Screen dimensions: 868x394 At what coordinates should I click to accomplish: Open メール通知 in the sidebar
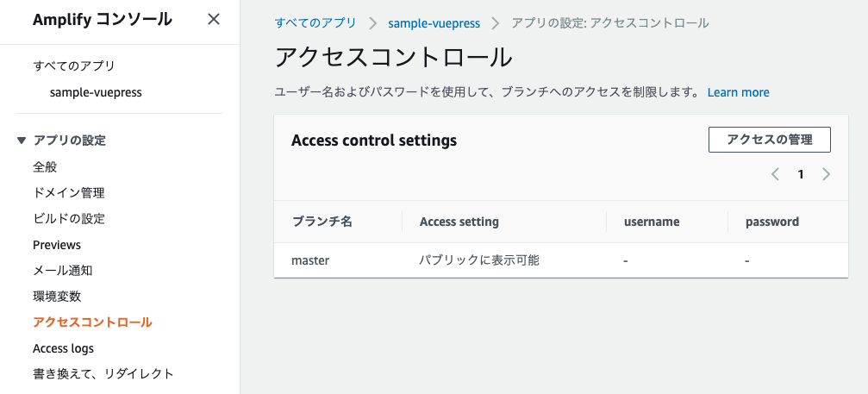point(63,271)
